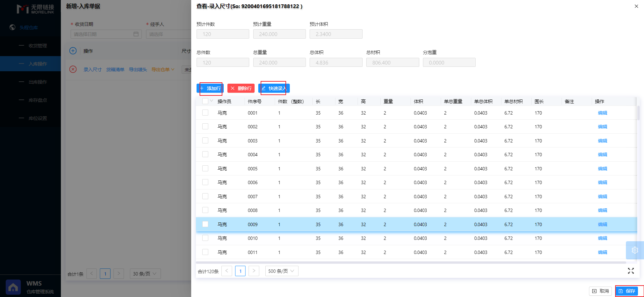This screenshot has width=644, height=297.
Task: Click the 录入尺寸 link
Action: pos(93,70)
